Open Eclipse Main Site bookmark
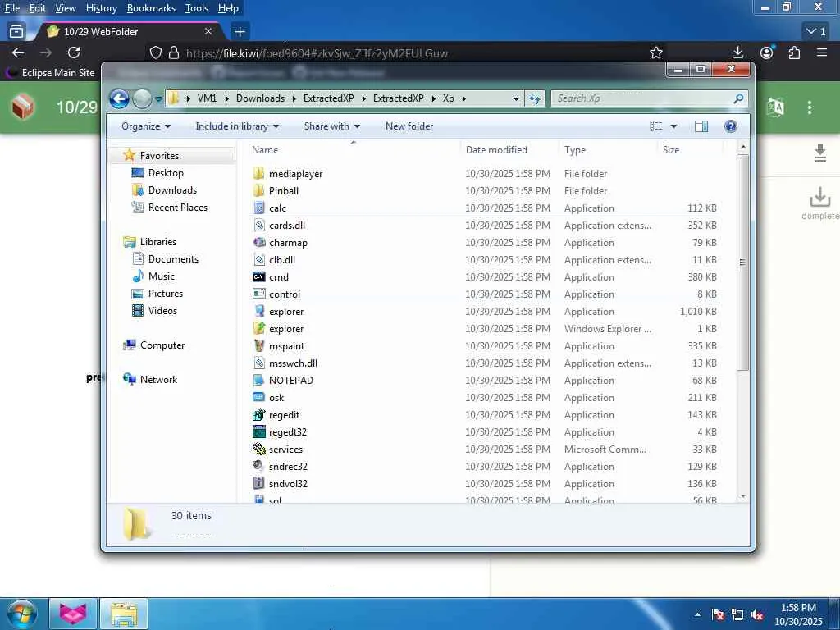Viewport: 840px width, 630px height. coord(51,72)
